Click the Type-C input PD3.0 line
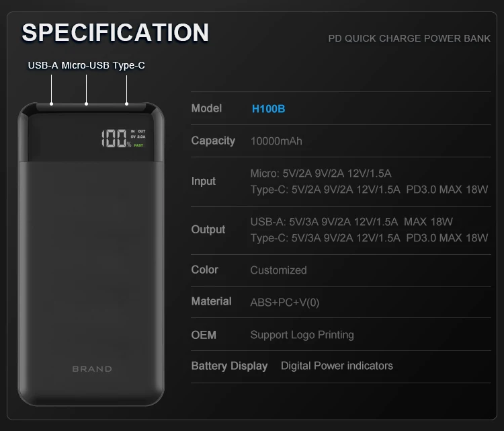This screenshot has width=504, height=431. 369,190
